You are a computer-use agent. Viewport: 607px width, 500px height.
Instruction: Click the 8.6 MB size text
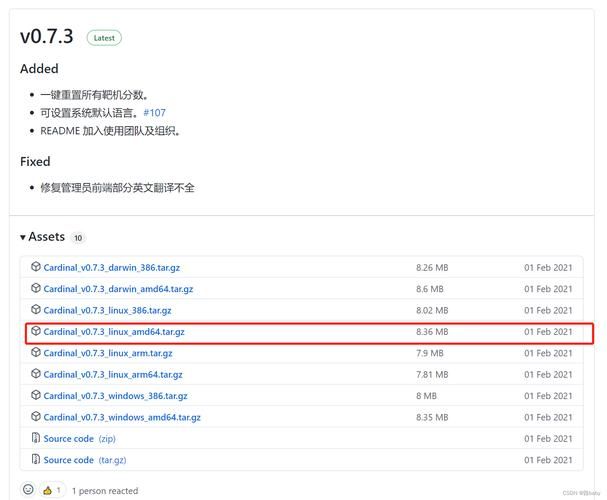pos(430,289)
